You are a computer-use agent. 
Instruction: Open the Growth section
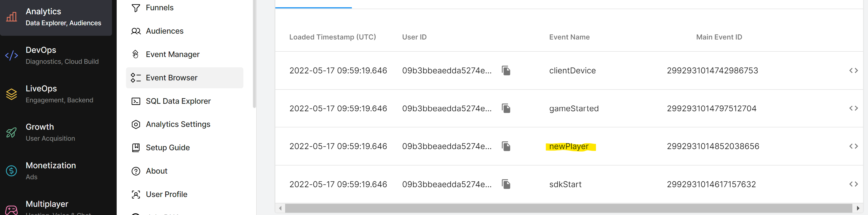click(x=56, y=132)
